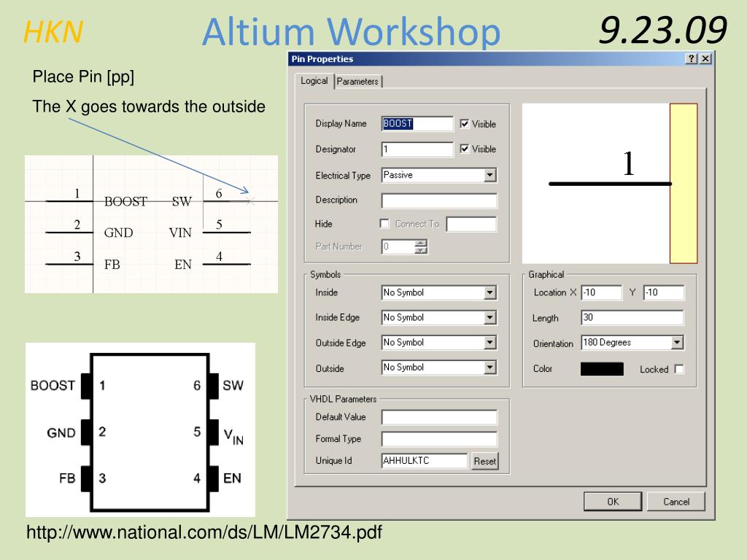747x560 pixels.
Task: Click the LM2734 datasheet URL
Action: point(204,532)
